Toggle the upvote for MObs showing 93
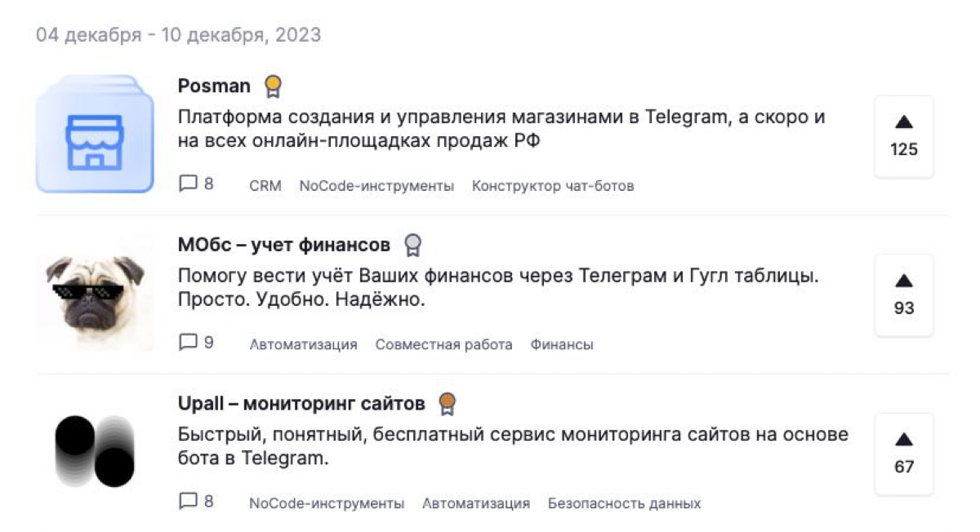 [902, 282]
